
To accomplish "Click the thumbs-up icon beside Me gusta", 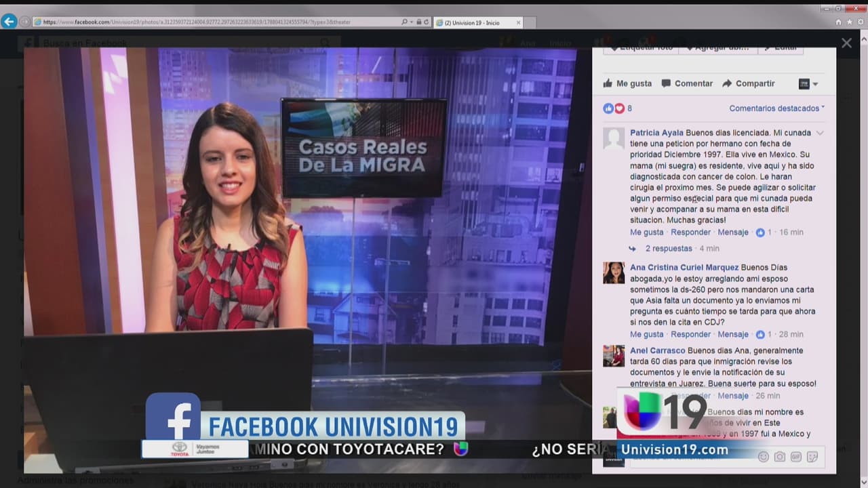I will (608, 83).
